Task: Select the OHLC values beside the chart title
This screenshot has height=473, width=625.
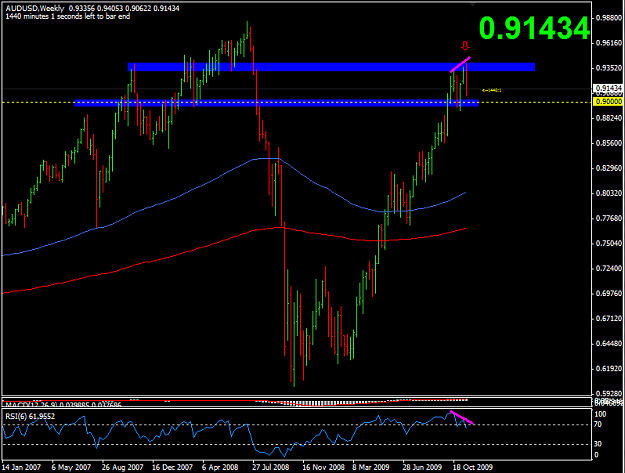Action: [x=124, y=8]
